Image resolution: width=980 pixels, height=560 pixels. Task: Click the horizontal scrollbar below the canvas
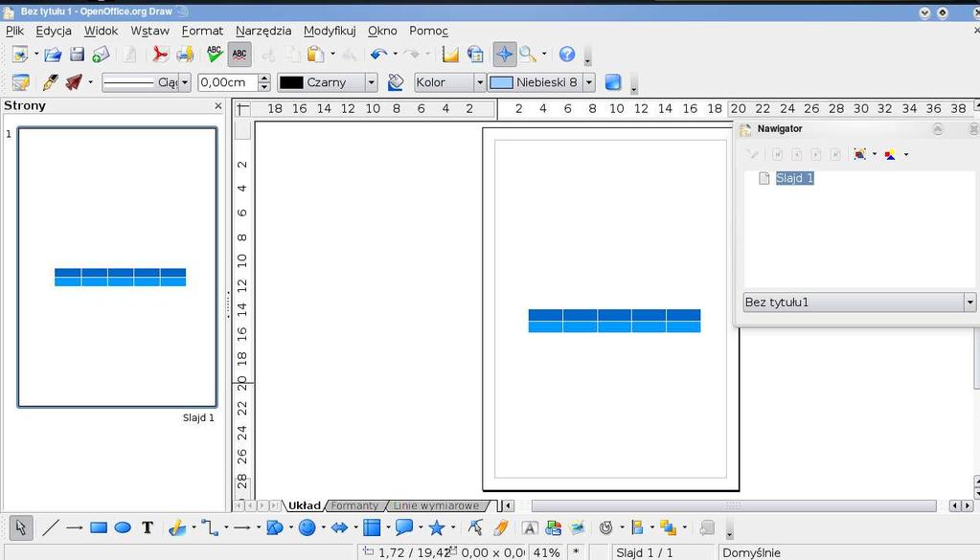(734, 505)
